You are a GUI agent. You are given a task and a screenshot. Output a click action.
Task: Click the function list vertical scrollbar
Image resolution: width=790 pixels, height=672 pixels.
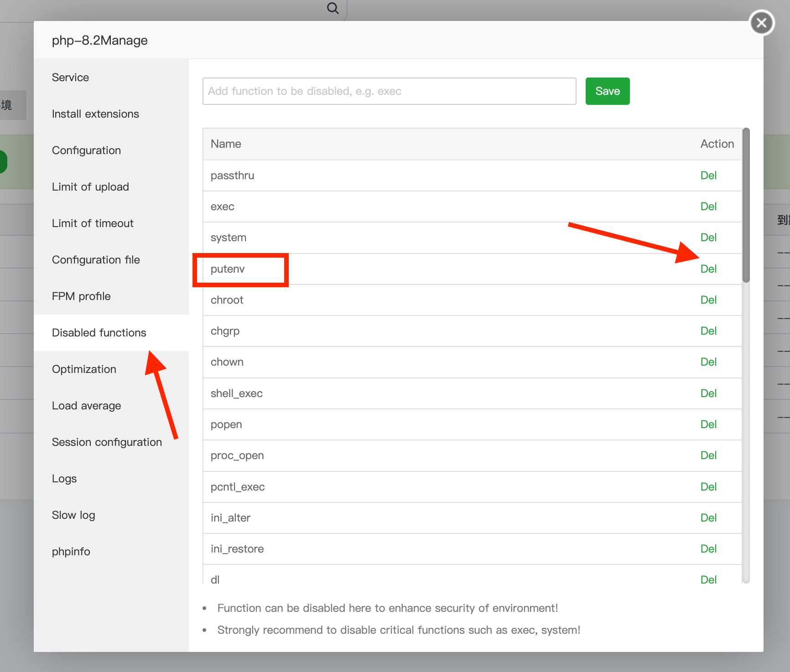click(x=746, y=205)
